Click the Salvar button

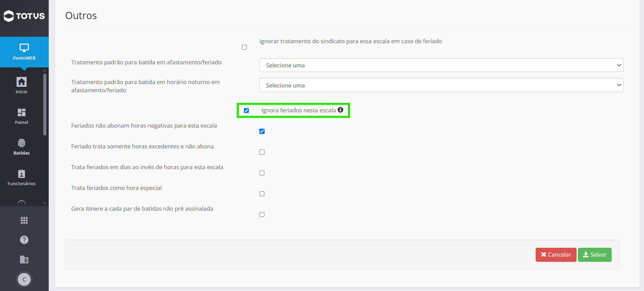click(595, 255)
